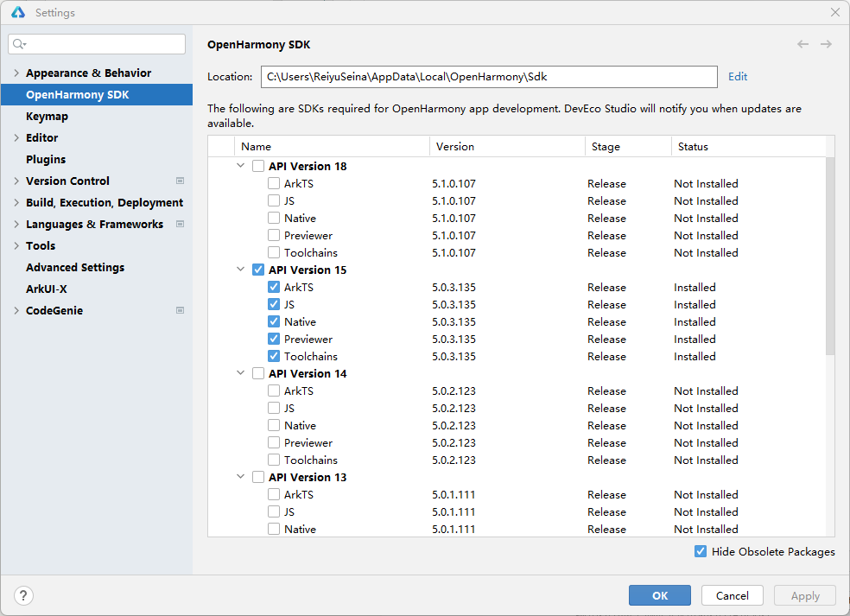Open help via question mark icon
Screen dimensions: 850x616
(23, 595)
